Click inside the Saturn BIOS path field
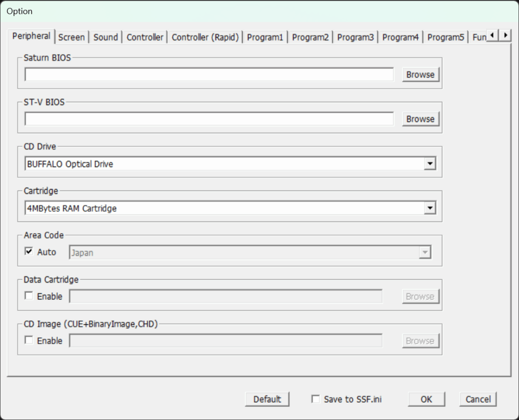 click(x=209, y=74)
